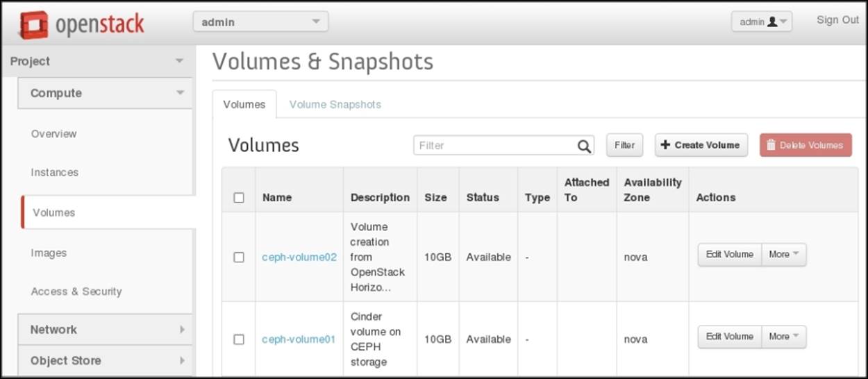Open Overview in the sidebar
Viewport: 868px width, 379px height.
click(x=54, y=134)
